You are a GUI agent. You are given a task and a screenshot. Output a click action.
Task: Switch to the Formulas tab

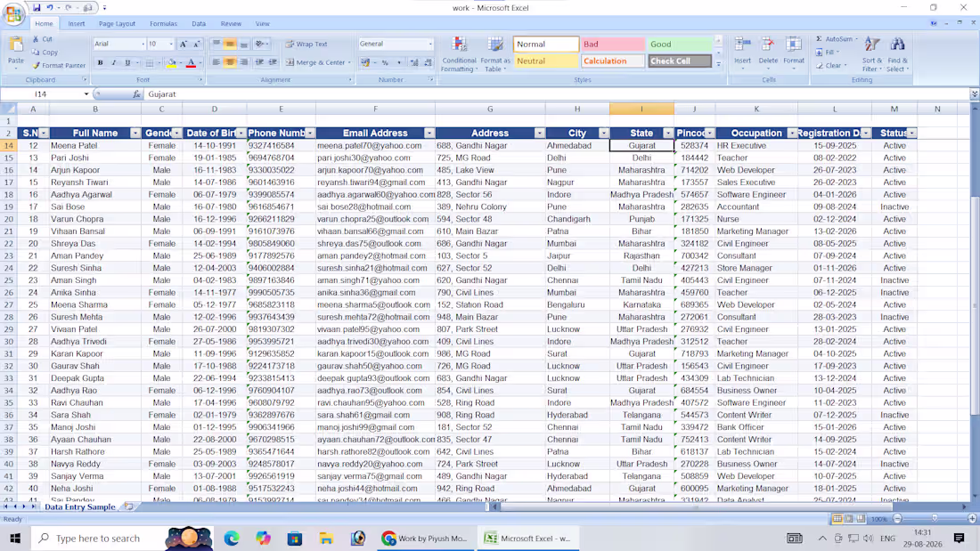(163, 24)
